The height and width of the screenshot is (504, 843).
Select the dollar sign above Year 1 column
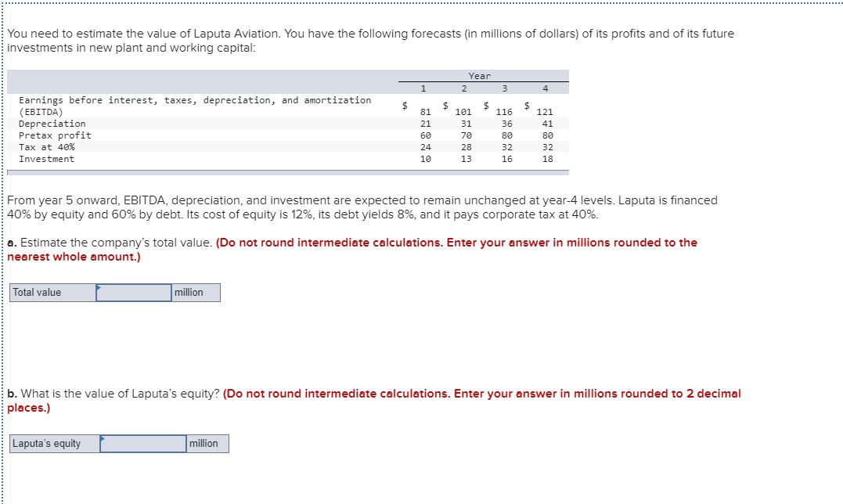click(405, 106)
